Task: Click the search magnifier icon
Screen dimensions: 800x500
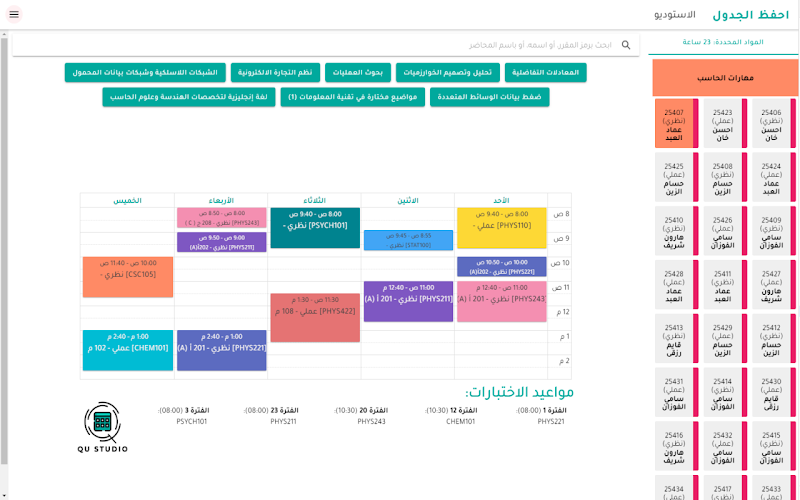Action: [x=626, y=45]
